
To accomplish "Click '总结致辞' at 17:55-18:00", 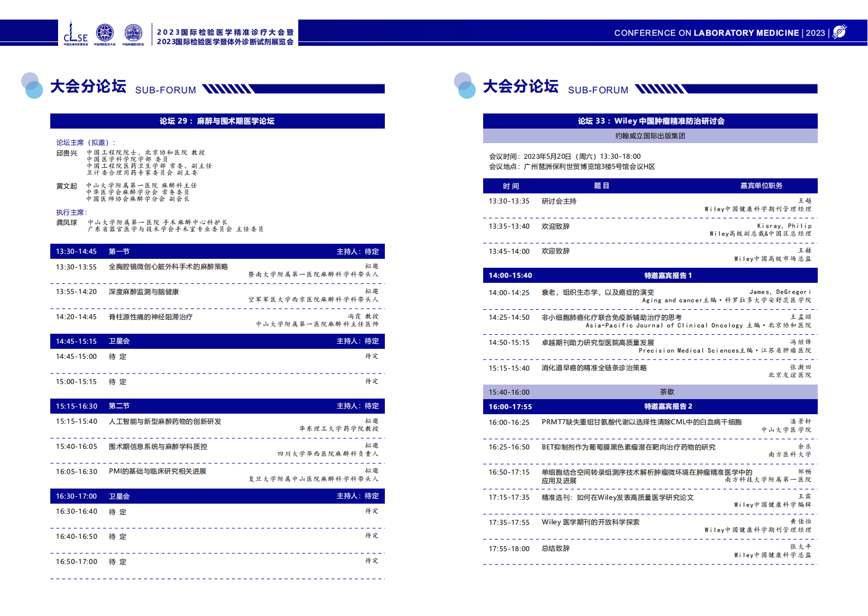I will click(555, 548).
